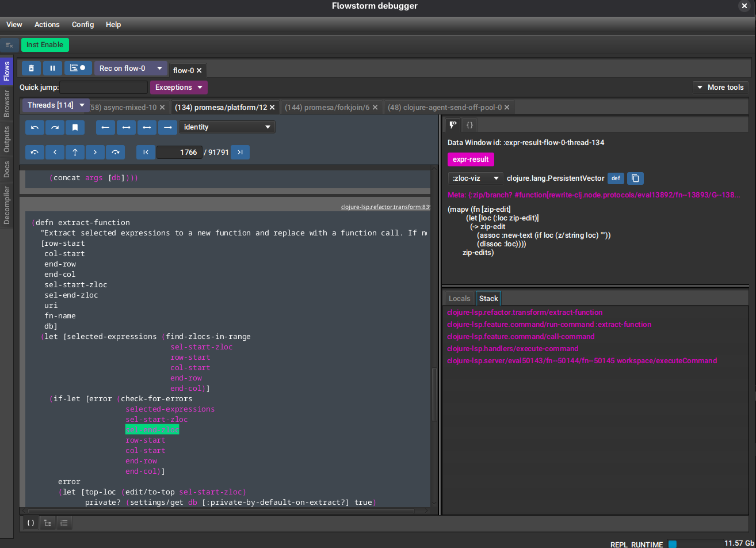
Task: Switch to the Stack tab
Action: click(x=488, y=298)
